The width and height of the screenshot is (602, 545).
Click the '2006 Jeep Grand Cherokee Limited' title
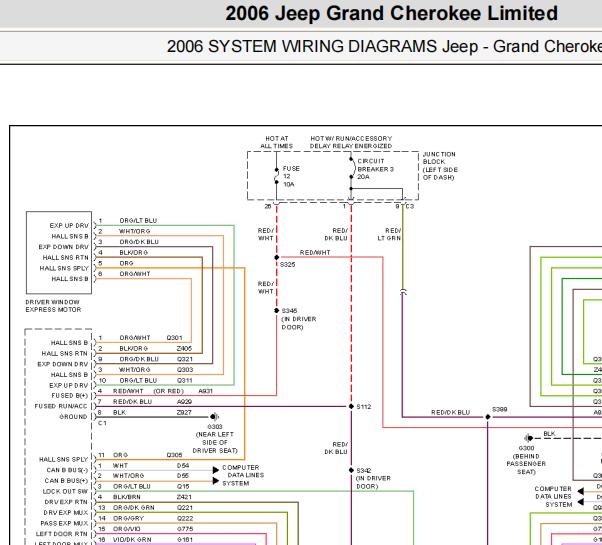tap(392, 13)
